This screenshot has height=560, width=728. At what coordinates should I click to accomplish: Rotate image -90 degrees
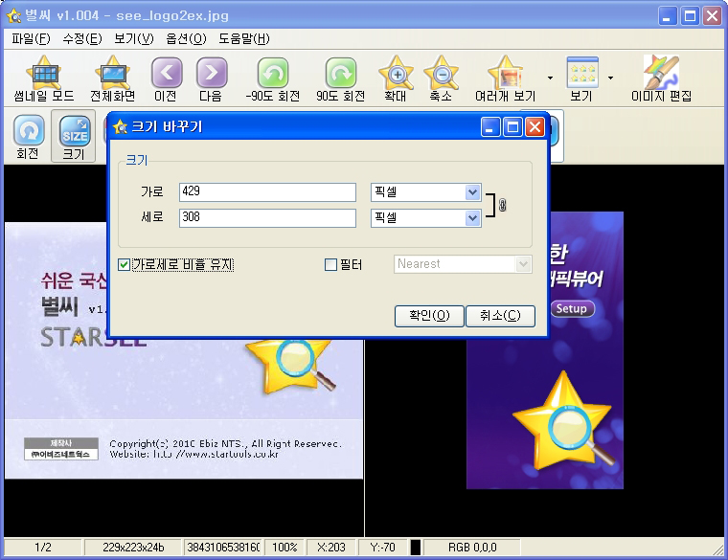tap(273, 78)
